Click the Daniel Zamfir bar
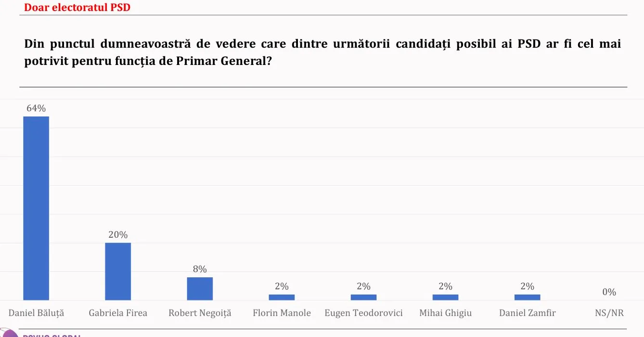644x337 pixels. coord(527,297)
